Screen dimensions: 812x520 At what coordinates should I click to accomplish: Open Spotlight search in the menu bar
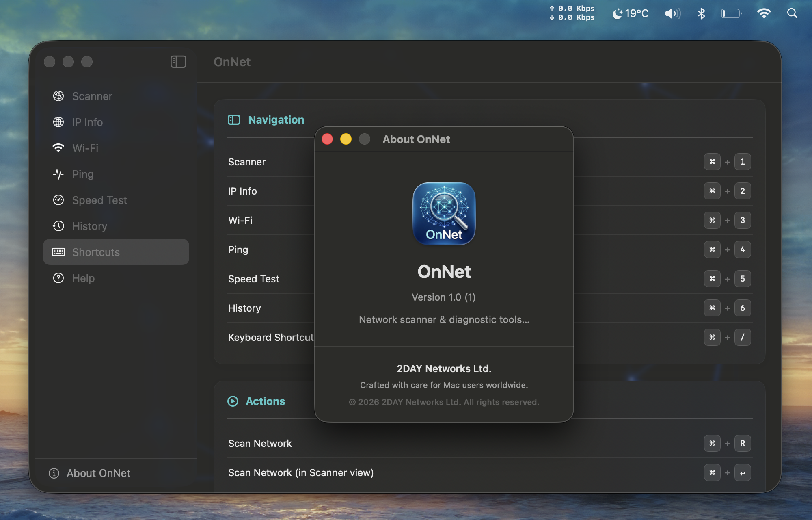792,13
